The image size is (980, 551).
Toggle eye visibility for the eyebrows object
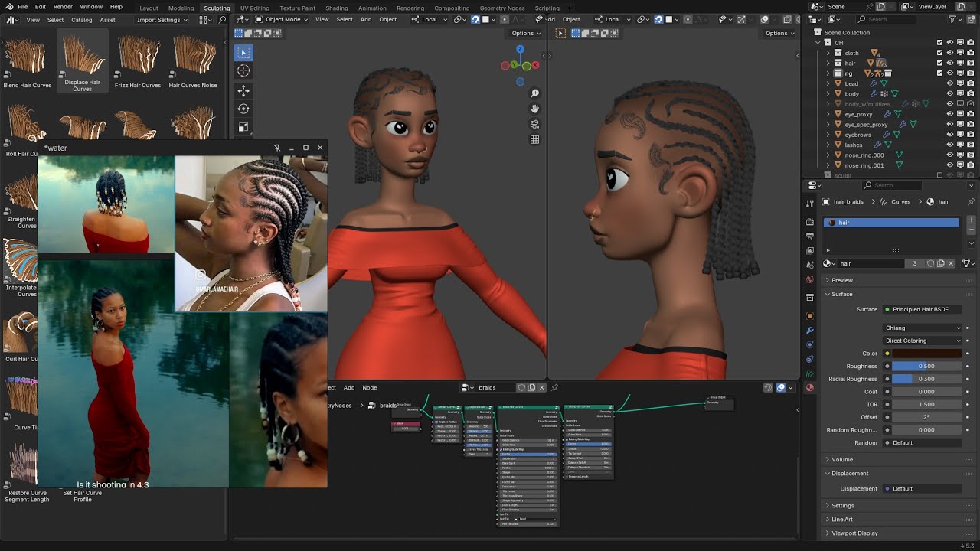tap(950, 135)
